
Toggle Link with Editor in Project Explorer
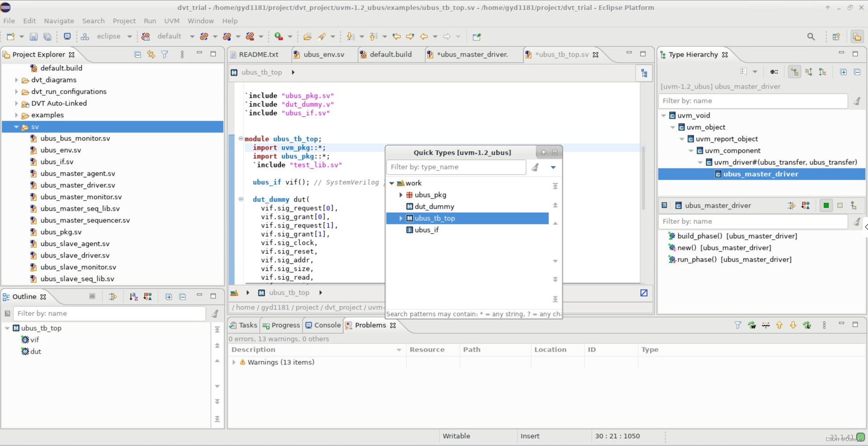coord(151,54)
